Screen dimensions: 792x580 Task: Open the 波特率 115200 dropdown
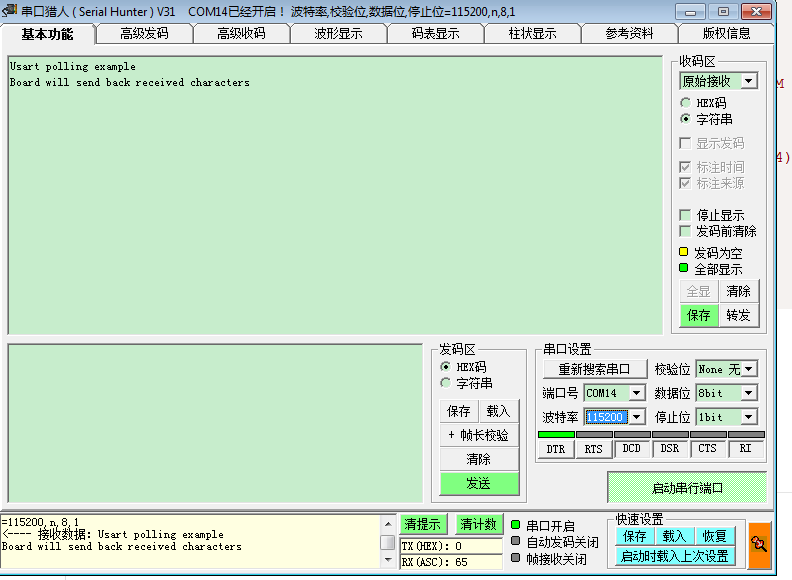(636, 417)
